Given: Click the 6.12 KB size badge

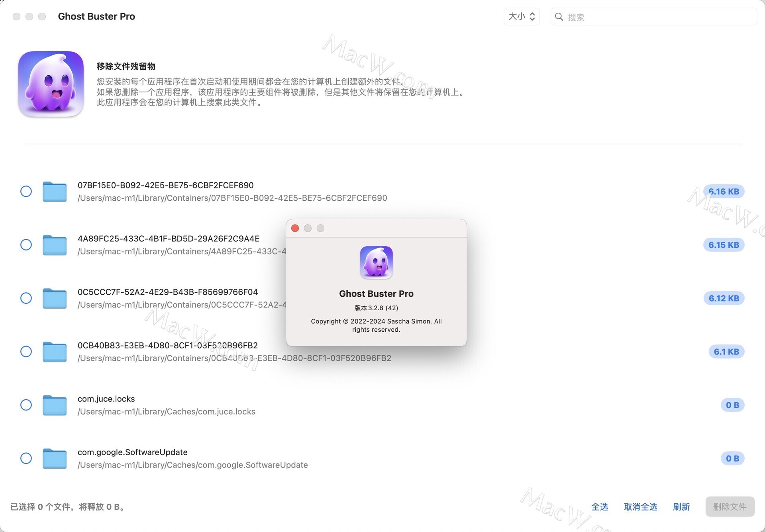Looking at the screenshot, I should (724, 298).
